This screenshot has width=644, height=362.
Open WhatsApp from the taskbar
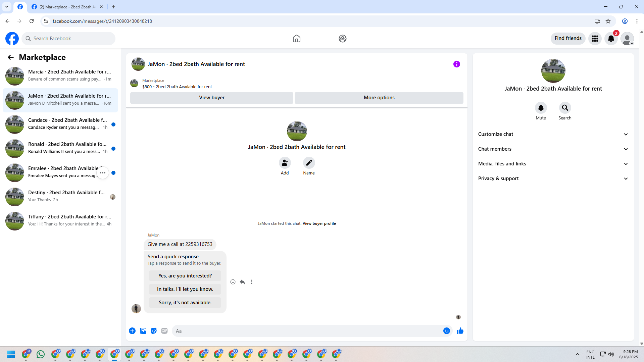pyautogui.click(x=41, y=354)
